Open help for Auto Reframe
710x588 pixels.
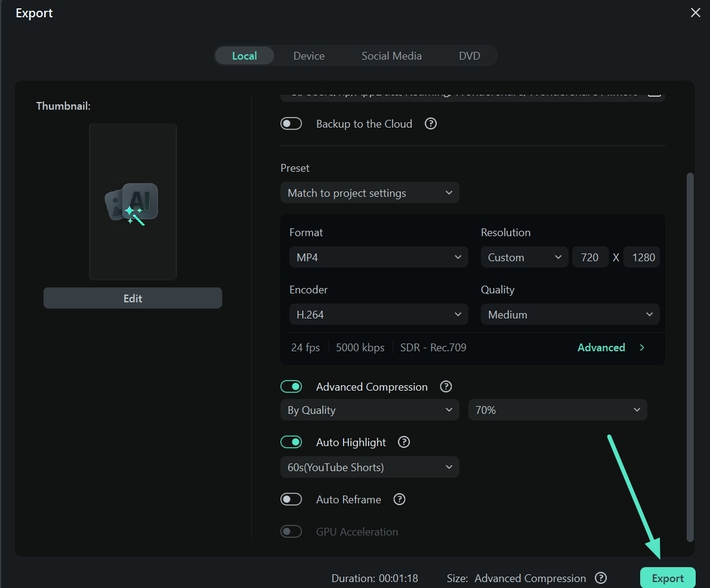click(399, 499)
